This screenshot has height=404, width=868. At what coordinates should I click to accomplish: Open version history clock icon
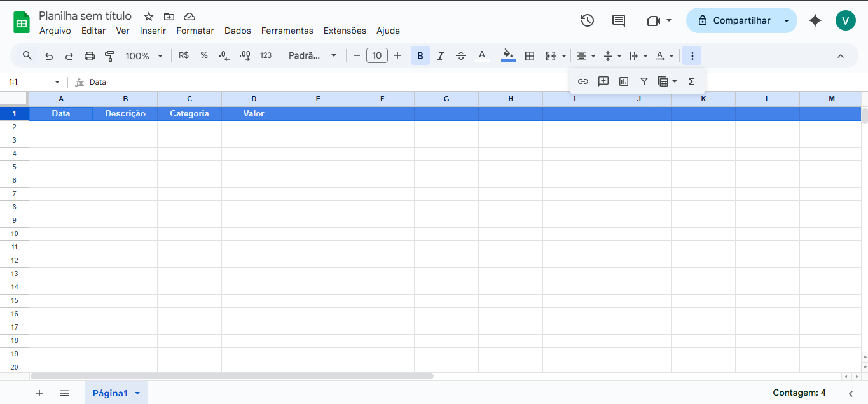[x=587, y=20]
